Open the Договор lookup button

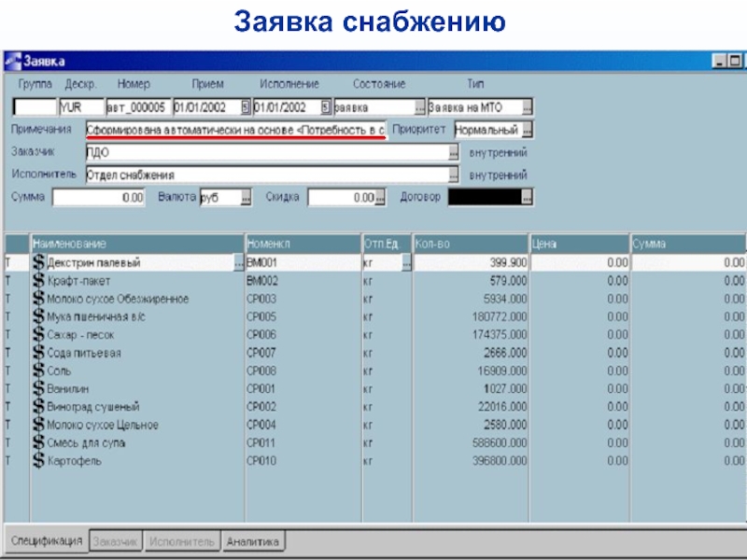click(527, 197)
